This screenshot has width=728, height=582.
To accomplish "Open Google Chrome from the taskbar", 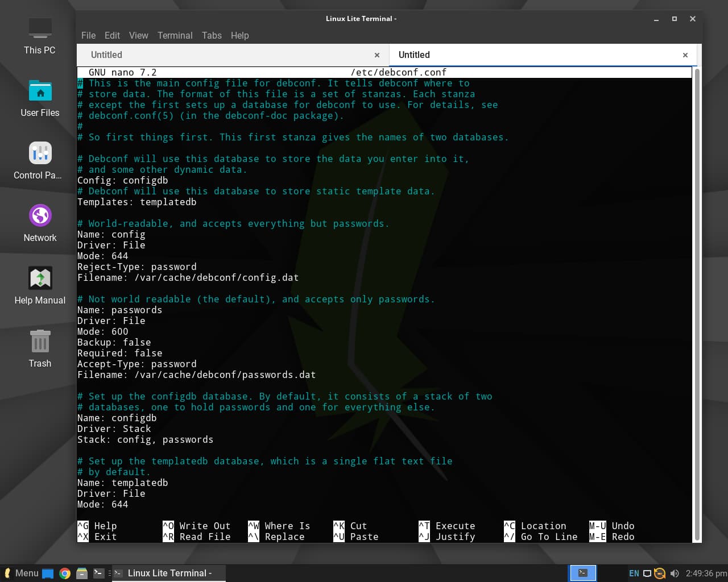I will (64, 573).
